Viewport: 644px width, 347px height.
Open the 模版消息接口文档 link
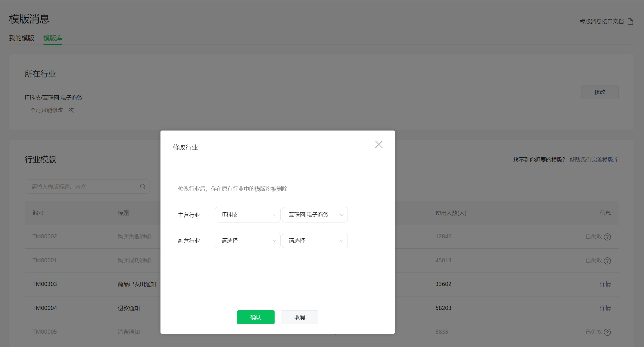[x=602, y=22]
